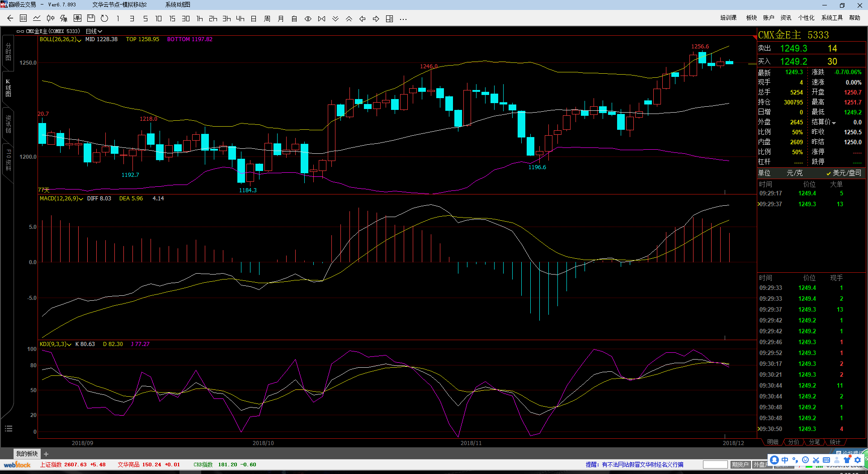Select the 1h period button
This screenshot has width=868, height=474.
click(x=199, y=19)
